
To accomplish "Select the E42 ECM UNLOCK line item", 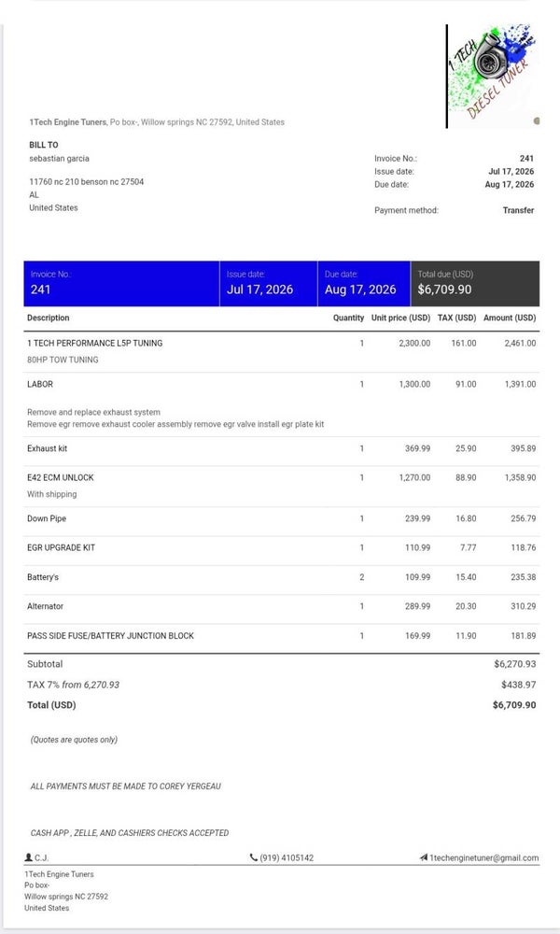I will 60,477.
